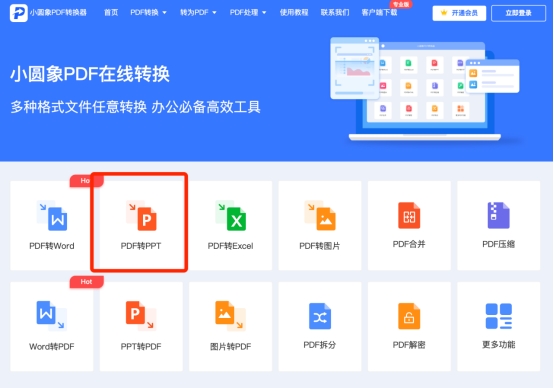Click the Word转PDF label text

tap(52, 347)
